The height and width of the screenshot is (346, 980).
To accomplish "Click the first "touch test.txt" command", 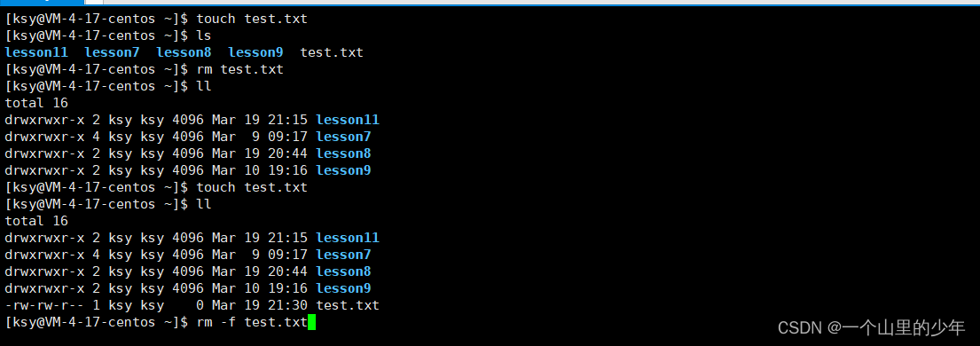I will (x=252, y=19).
